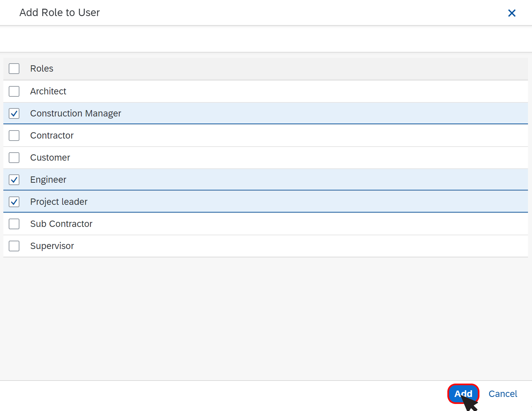Check the Architect role checkbox
The width and height of the screenshot is (532, 411).
click(x=14, y=91)
